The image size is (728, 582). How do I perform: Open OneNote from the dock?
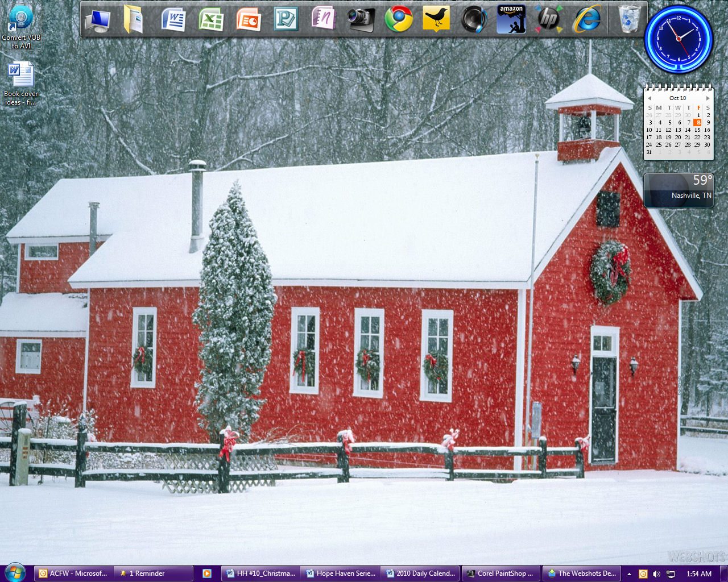pyautogui.click(x=323, y=18)
